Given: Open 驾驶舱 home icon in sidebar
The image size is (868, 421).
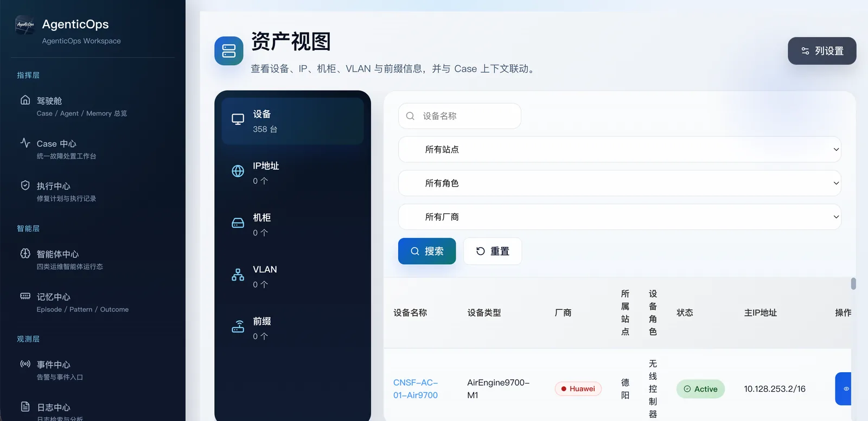Looking at the screenshot, I should coord(25,100).
